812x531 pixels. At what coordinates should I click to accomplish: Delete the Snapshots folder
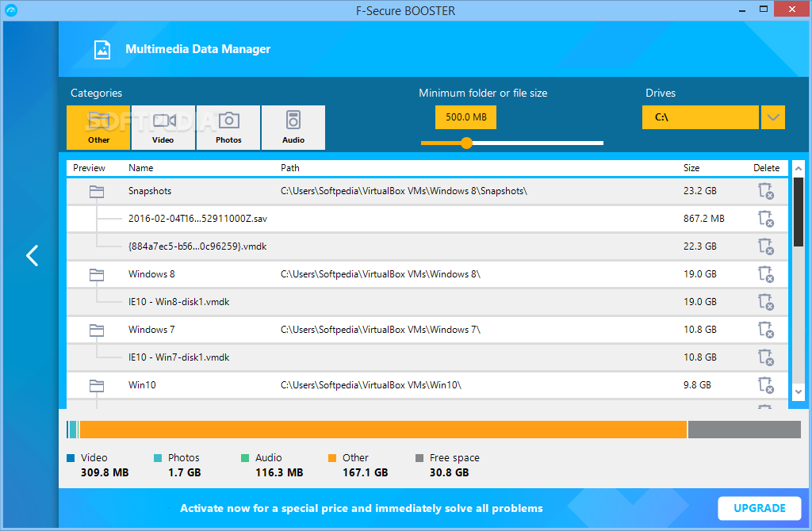tap(766, 191)
